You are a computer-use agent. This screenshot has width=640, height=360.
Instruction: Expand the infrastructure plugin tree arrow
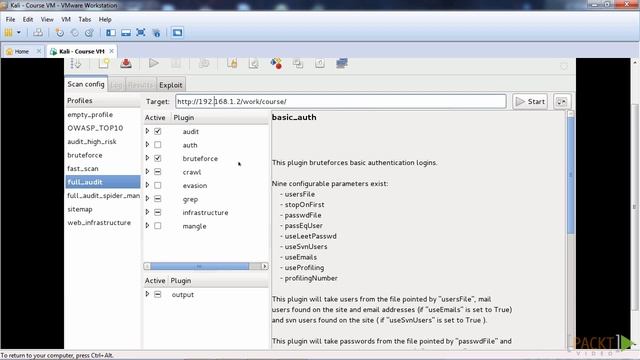coord(147,212)
